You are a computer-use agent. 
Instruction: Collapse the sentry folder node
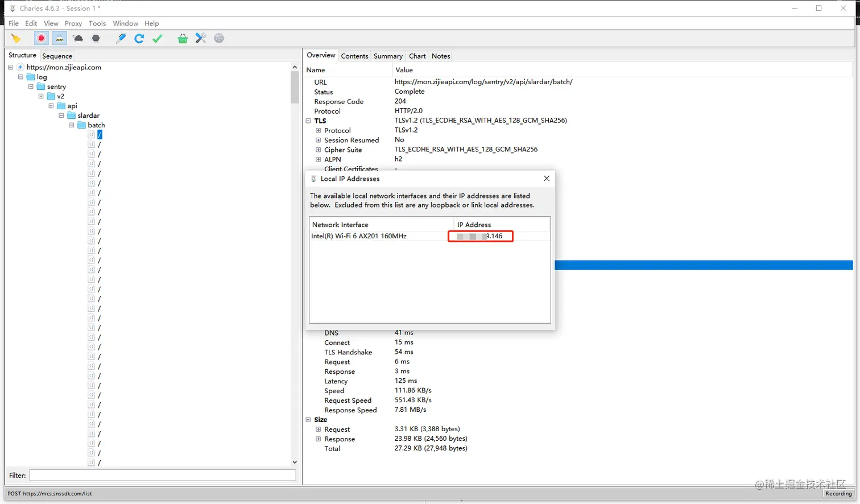tap(31, 86)
